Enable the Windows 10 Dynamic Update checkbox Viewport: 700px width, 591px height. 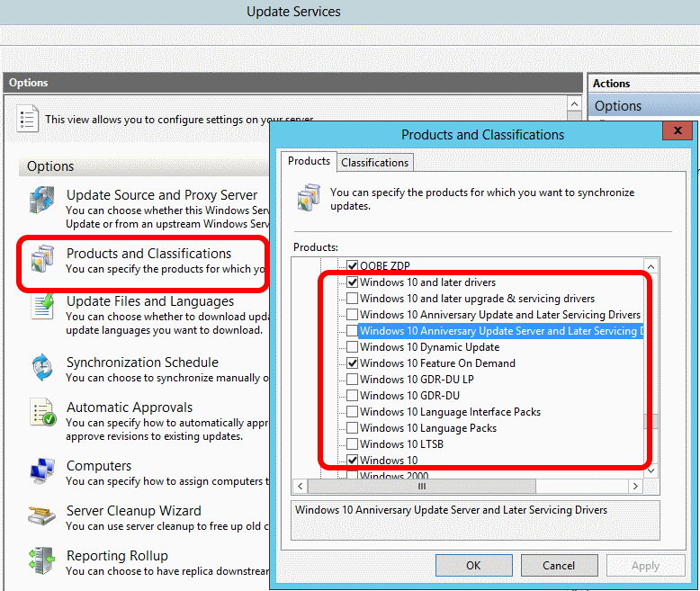[353, 347]
